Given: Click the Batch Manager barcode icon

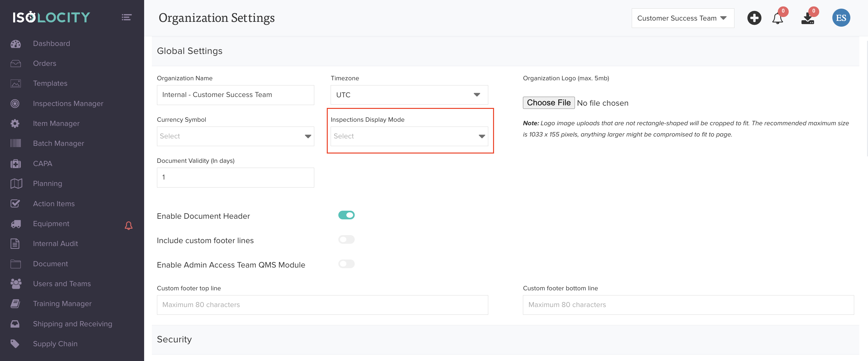Looking at the screenshot, I should click(15, 144).
